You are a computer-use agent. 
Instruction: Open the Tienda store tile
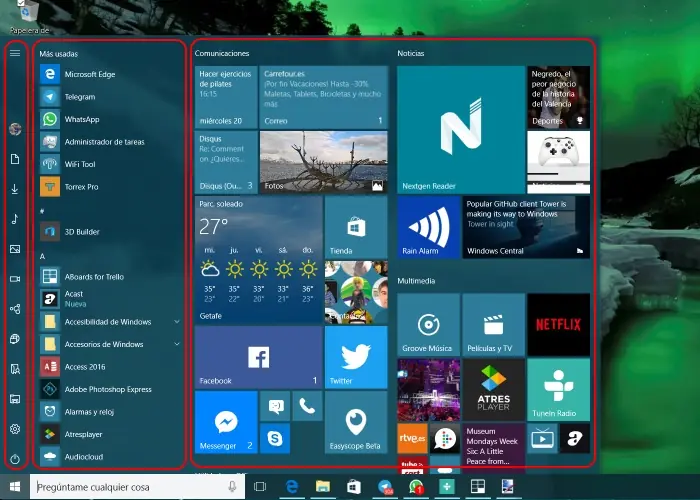click(356, 227)
